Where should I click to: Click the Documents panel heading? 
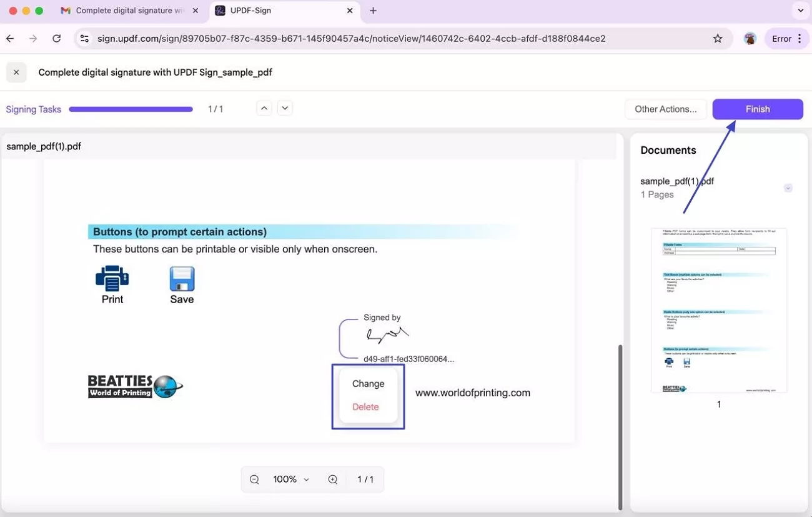(x=668, y=150)
